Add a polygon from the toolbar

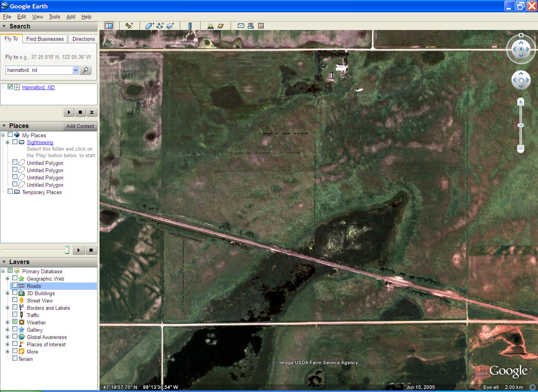[x=149, y=26]
